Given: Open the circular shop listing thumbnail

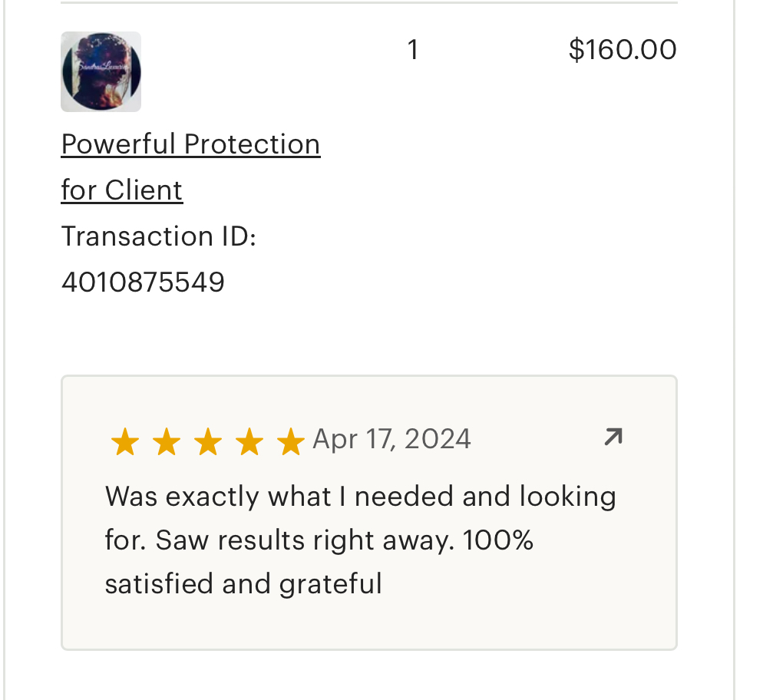Looking at the screenshot, I should coord(101,72).
